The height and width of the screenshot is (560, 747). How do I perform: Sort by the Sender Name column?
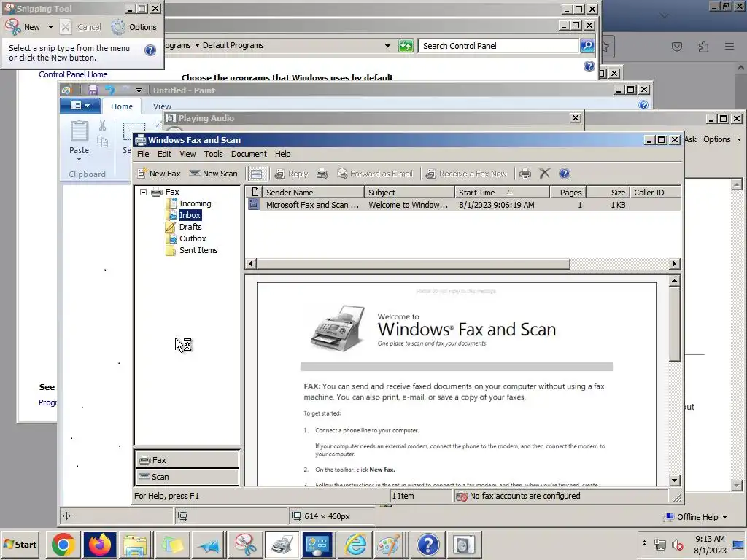click(x=313, y=192)
